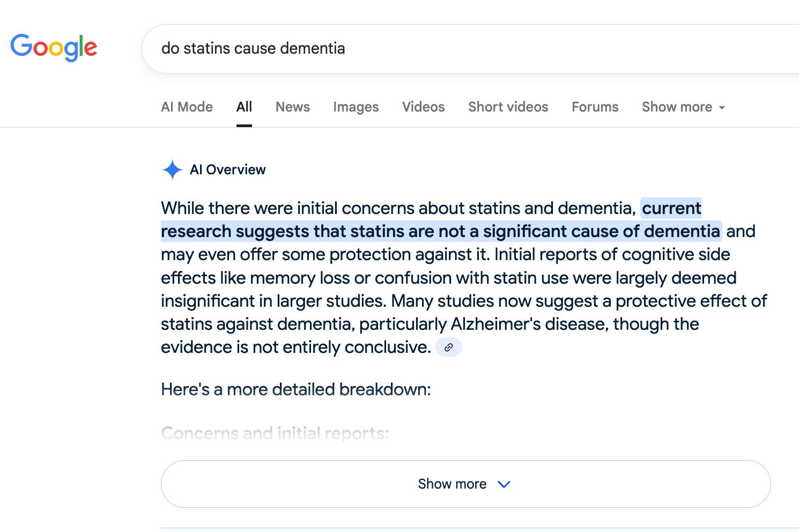Go to the Images tab

(x=356, y=107)
